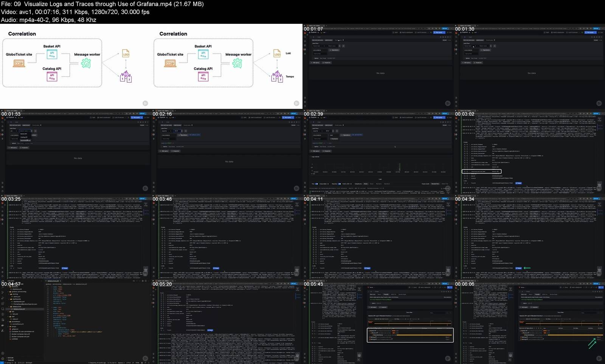Toggle the Time switch in 00:02:39 frame

coord(316,184)
